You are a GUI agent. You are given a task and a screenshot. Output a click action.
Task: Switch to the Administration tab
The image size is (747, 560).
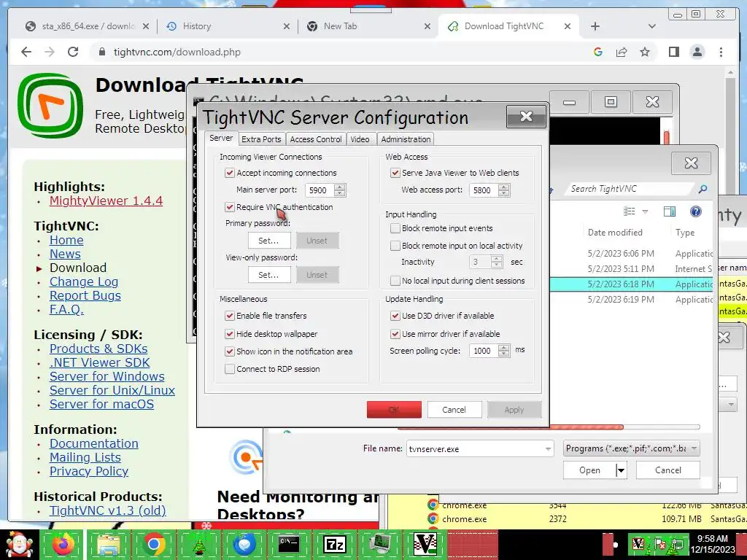(406, 139)
